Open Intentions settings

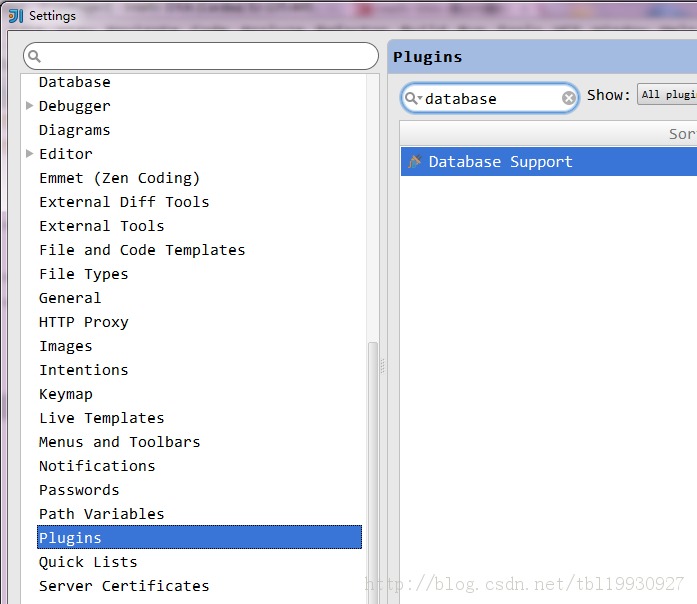[x=84, y=370]
